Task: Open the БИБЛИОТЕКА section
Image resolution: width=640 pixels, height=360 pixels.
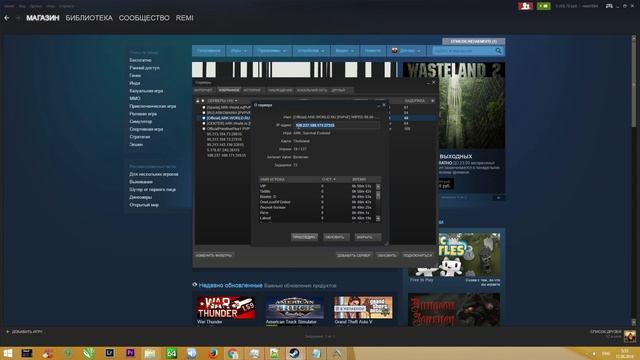Action: coord(89,18)
